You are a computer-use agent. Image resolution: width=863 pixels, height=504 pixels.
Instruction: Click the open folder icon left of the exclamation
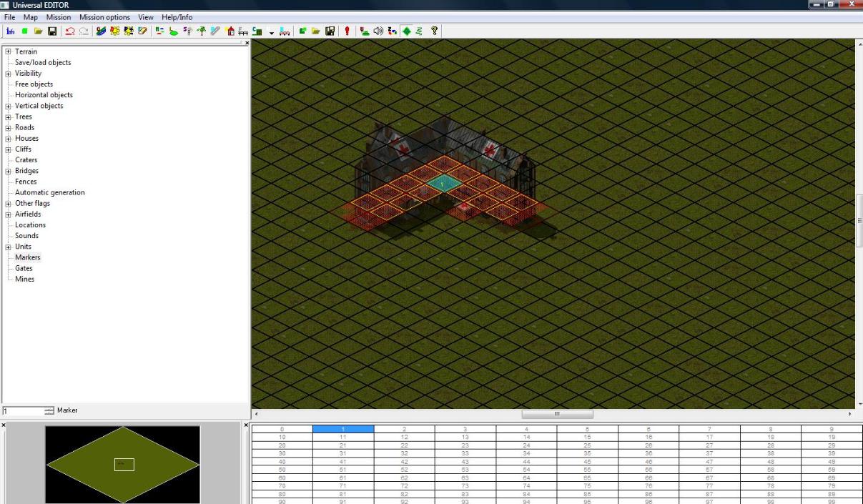point(316,31)
